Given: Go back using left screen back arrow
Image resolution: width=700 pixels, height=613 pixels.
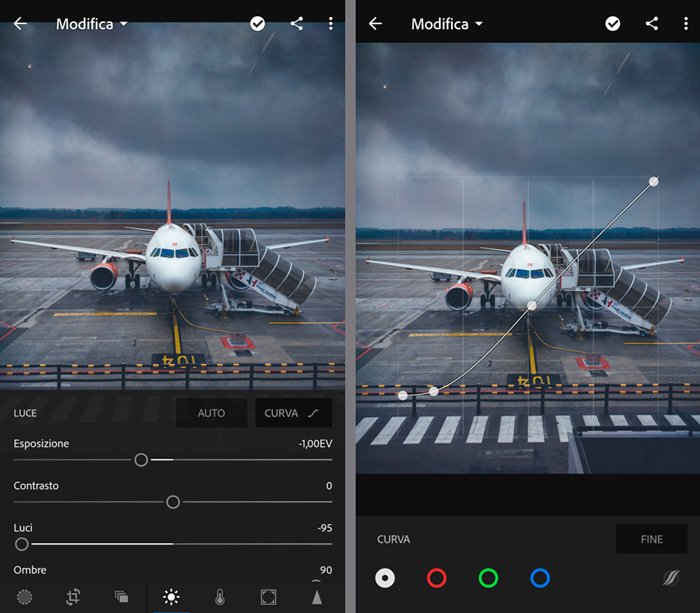Looking at the screenshot, I should [20, 24].
